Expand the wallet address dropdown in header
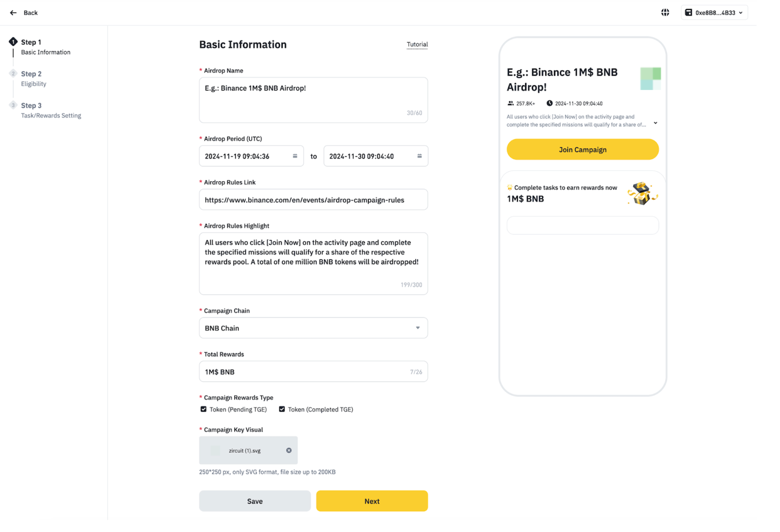Screen dimensions: 780x532 pyautogui.click(x=741, y=12)
